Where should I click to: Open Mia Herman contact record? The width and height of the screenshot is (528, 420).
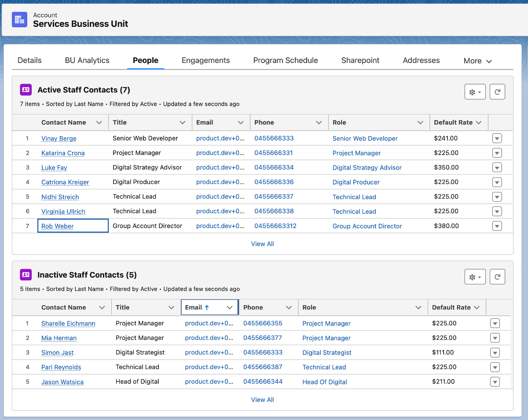point(59,338)
